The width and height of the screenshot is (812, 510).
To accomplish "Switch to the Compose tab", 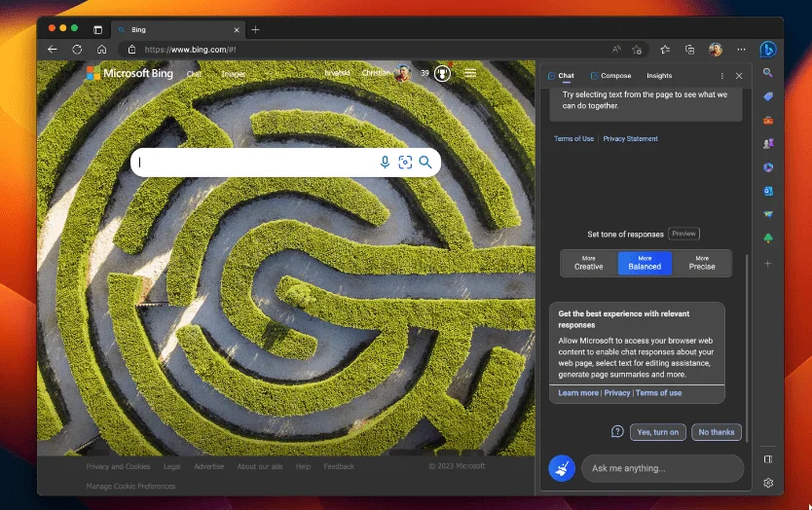I will point(610,76).
